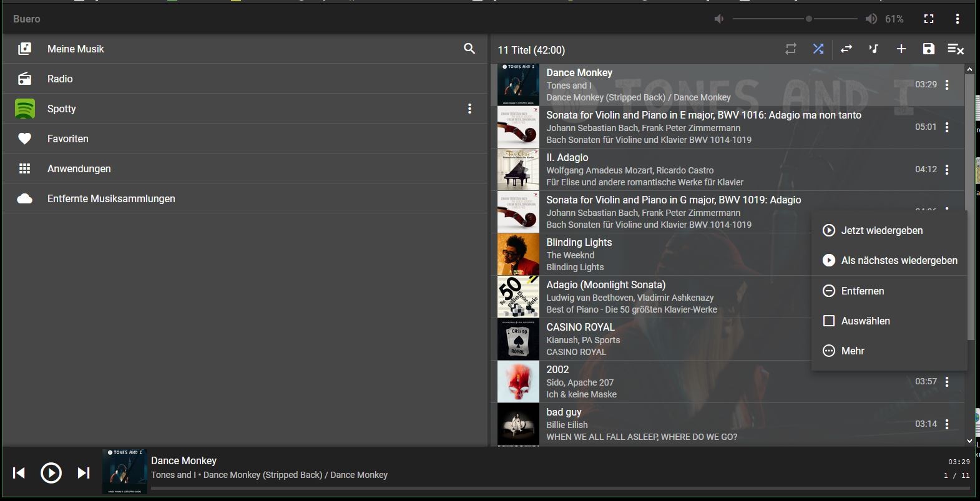This screenshot has width=980, height=501.
Task: Open the three-dot menu for Dance Monkey track
Action: click(947, 85)
